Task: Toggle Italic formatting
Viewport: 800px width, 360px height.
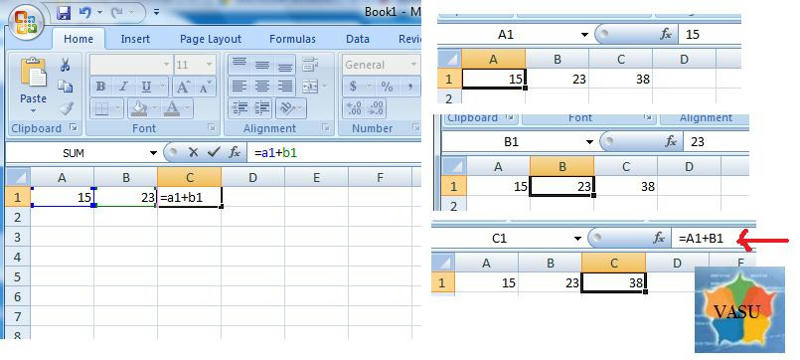Action: coord(123,87)
